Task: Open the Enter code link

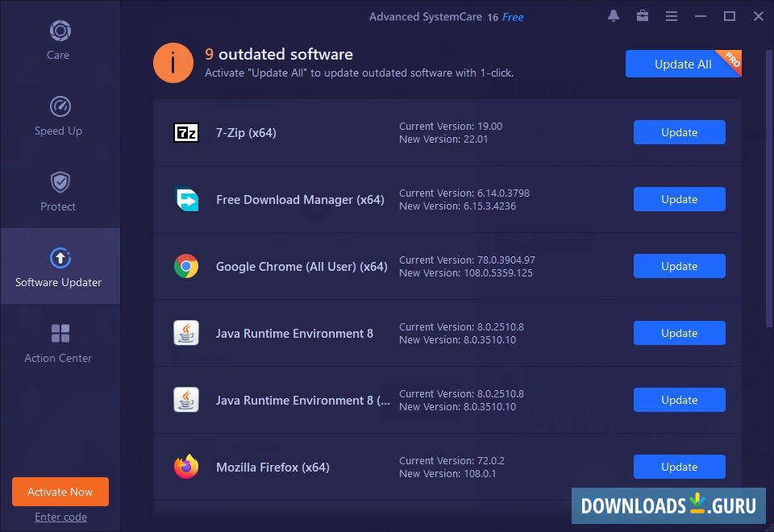Action: coord(60,517)
